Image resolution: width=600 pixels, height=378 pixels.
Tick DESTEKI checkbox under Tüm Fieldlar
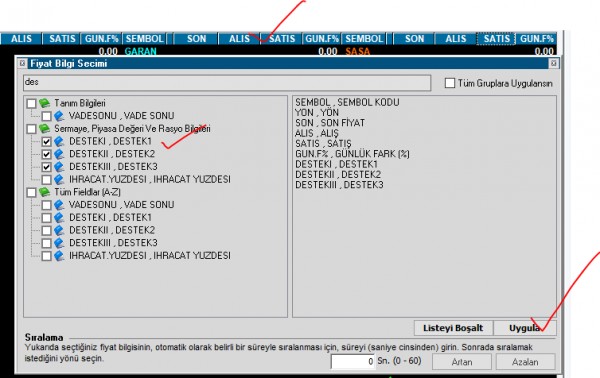(46, 218)
